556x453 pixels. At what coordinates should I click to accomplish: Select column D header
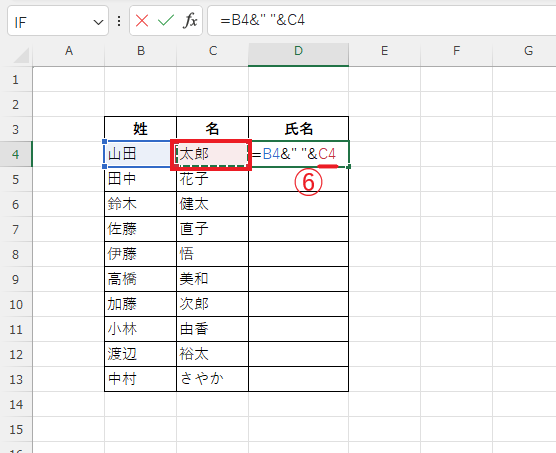tap(299, 51)
